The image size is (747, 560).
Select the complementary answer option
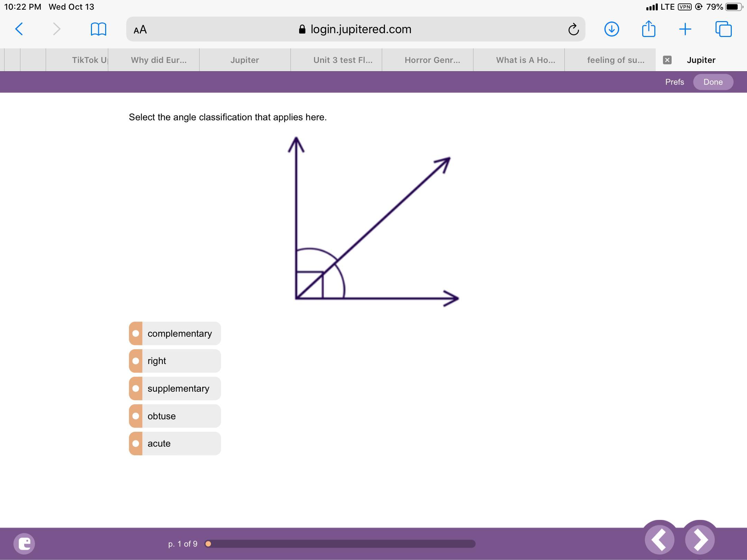coord(175,334)
